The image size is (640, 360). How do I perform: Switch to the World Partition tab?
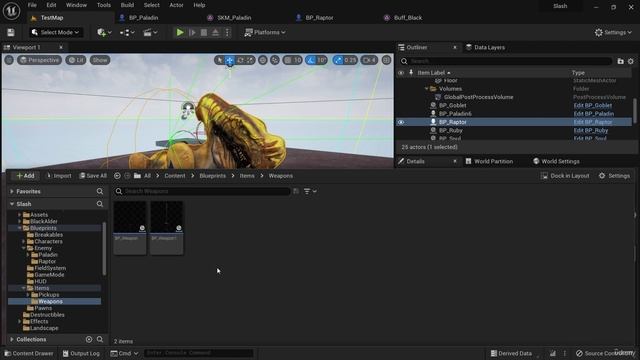tap(489, 161)
